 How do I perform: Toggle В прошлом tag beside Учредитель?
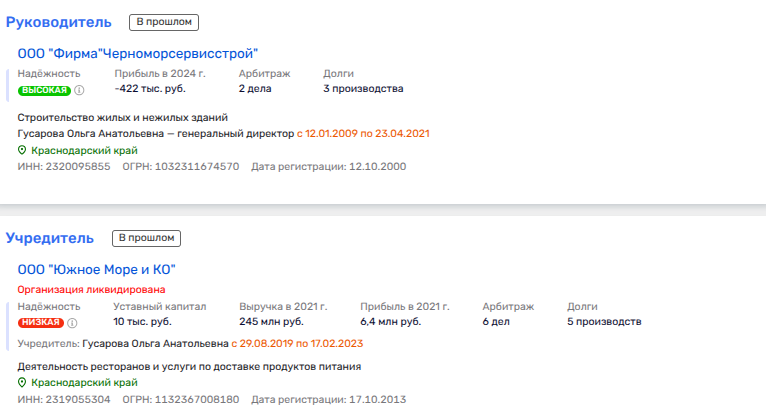147,238
